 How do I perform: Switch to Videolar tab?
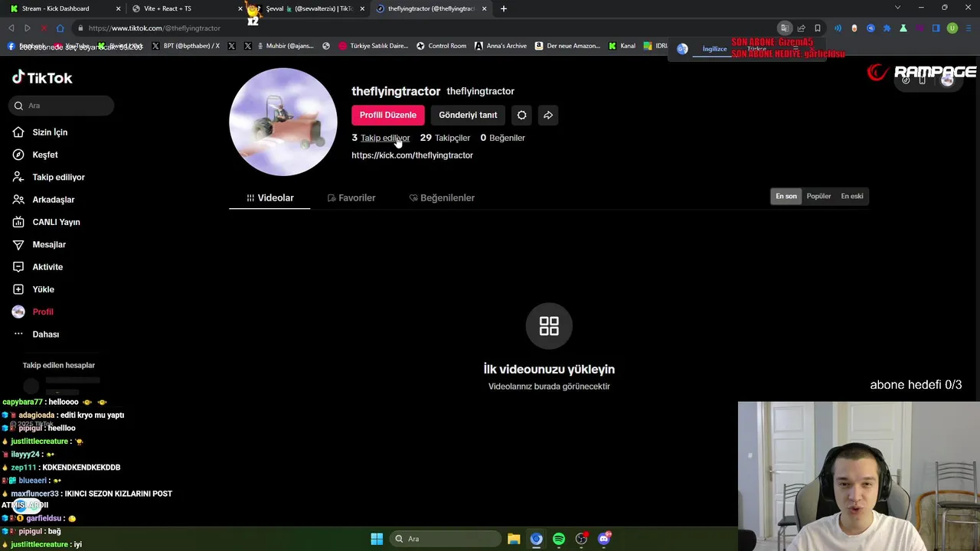(269, 197)
